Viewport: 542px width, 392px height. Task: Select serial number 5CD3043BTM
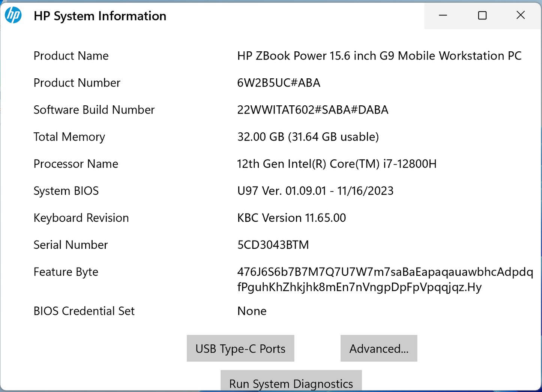click(273, 245)
